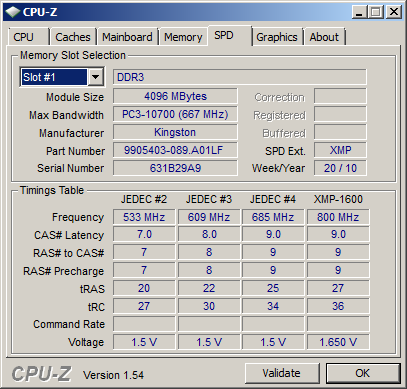Click the RAS# to CAS# row label
Image resolution: width=407 pixels, height=389 pixels.
[69, 253]
